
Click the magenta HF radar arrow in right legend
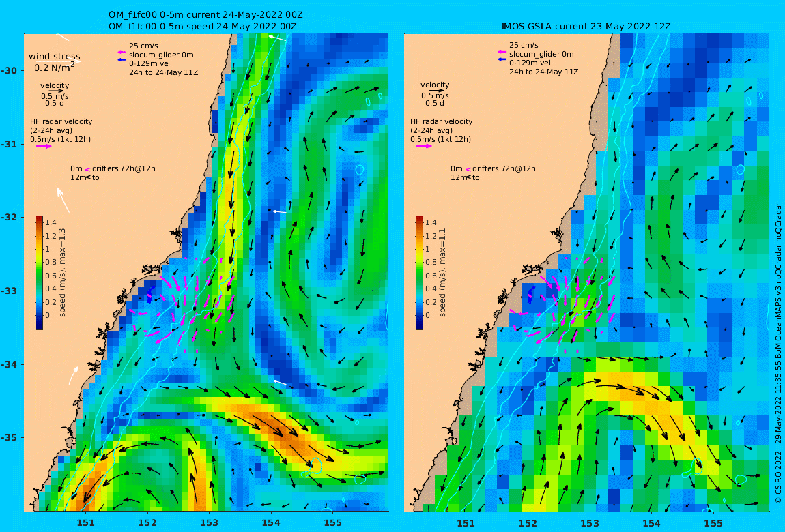point(424,146)
